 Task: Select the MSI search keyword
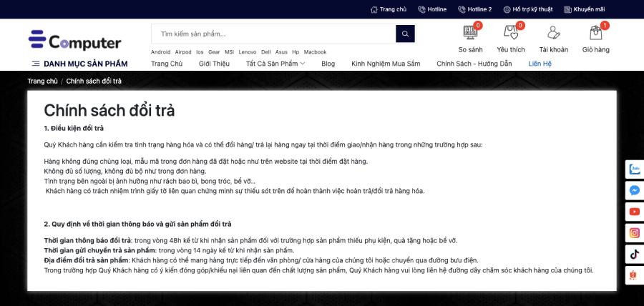coord(229,52)
